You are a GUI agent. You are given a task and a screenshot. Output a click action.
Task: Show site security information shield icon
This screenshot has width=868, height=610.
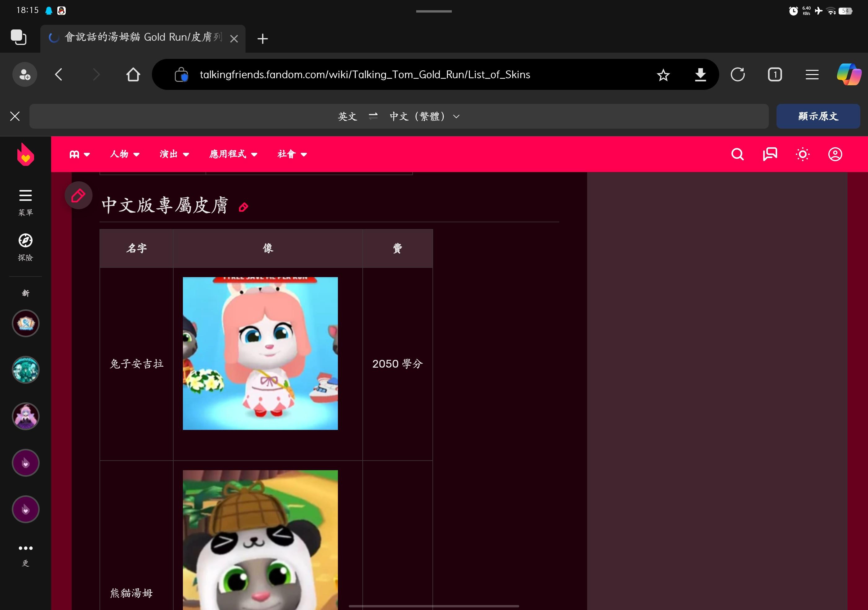pos(181,74)
